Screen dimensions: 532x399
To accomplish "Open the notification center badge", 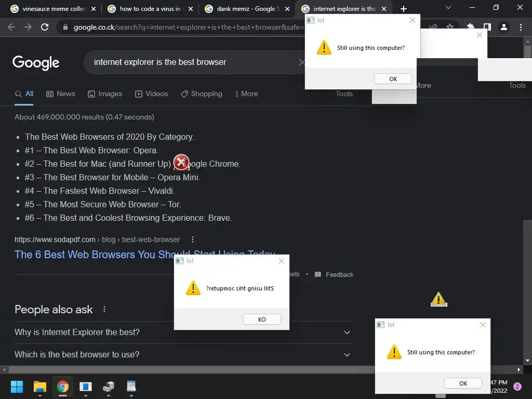I will pos(517,387).
